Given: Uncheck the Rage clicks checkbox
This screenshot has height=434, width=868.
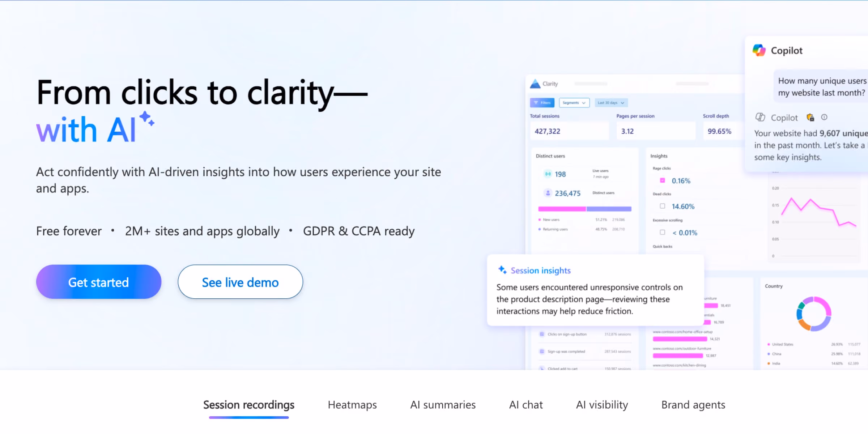Looking at the screenshot, I should pyautogui.click(x=663, y=180).
